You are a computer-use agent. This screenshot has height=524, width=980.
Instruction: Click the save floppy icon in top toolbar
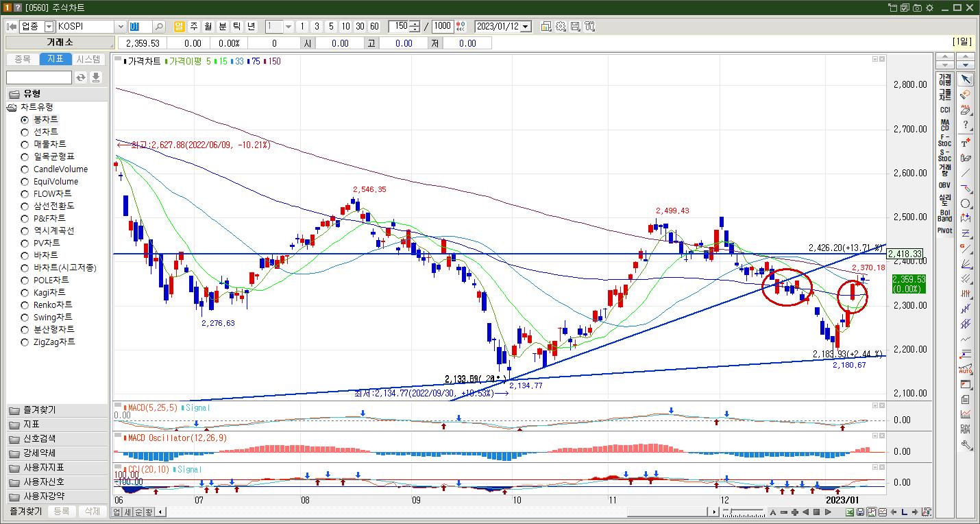575,26
